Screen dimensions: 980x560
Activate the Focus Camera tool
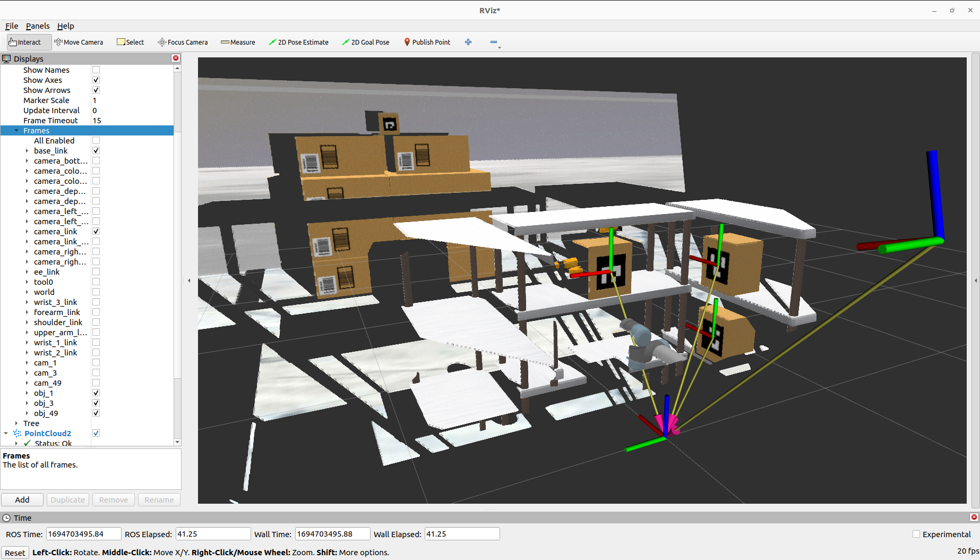pos(183,42)
